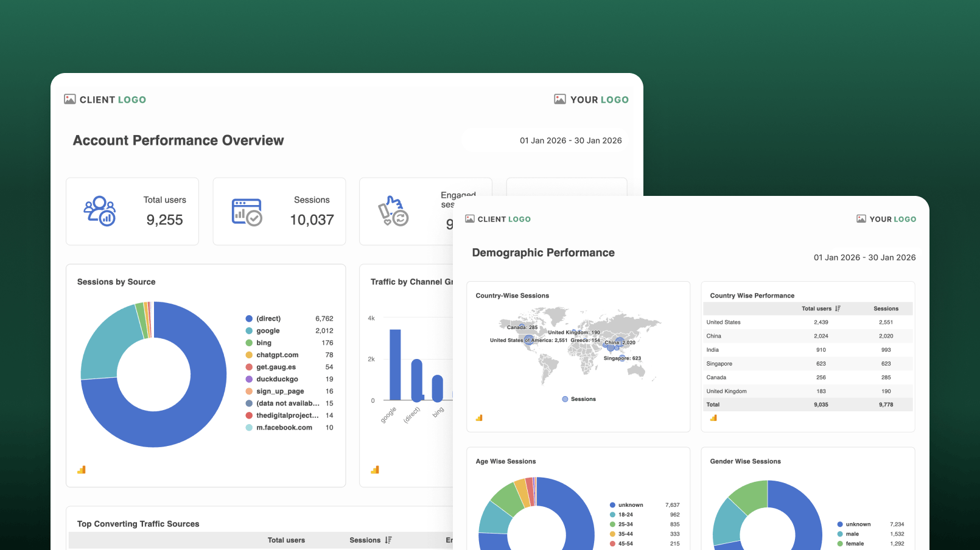
Task: Click the get.gaug.es legend dot
Action: click(x=249, y=367)
